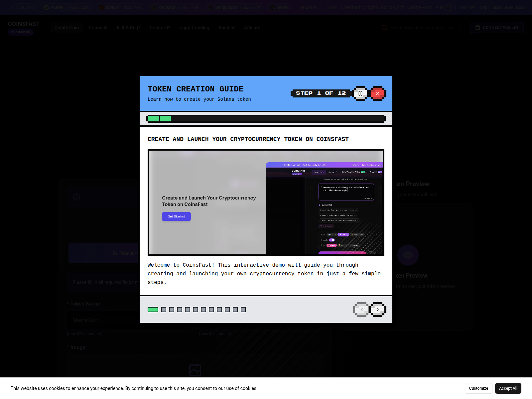
Task: Jump to step 3 indicator square
Action: 172,310
